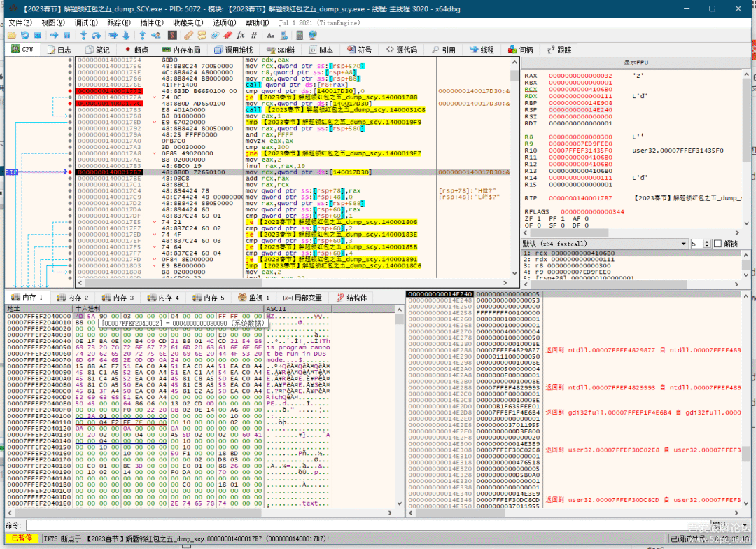Open the 内存 2 dump tab

click(x=72, y=298)
